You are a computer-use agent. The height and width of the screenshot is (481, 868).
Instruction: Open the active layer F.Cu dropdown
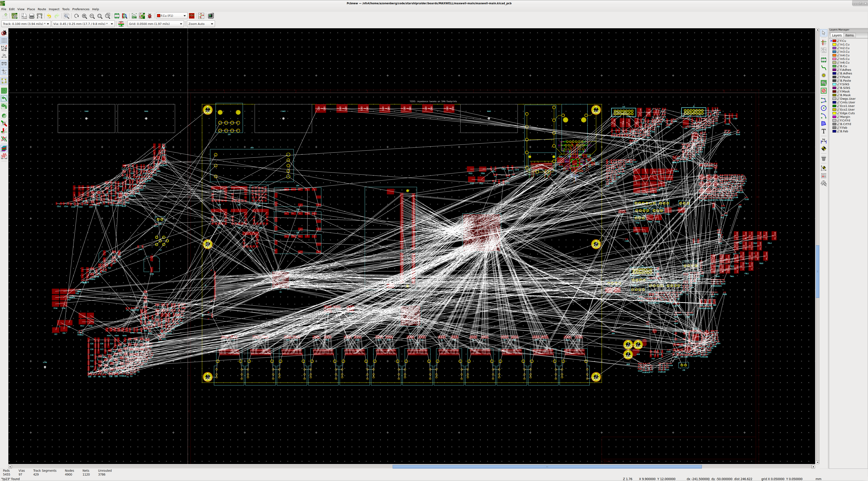pyautogui.click(x=172, y=16)
